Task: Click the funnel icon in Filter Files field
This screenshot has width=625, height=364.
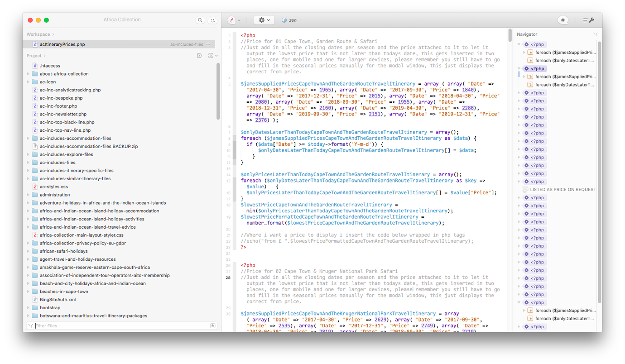Action: click(30, 326)
